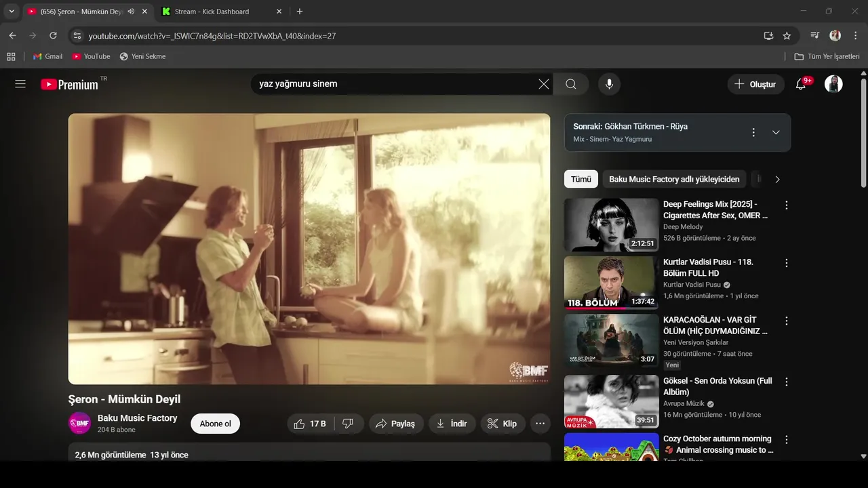This screenshot has width=868, height=488.
Task: Open options for Cozy October video
Action: (787, 439)
